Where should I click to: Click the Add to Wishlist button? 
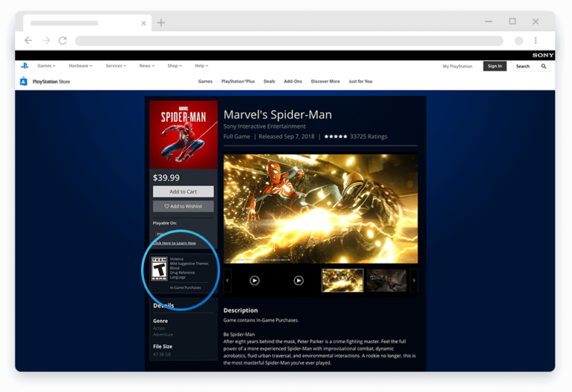(183, 206)
